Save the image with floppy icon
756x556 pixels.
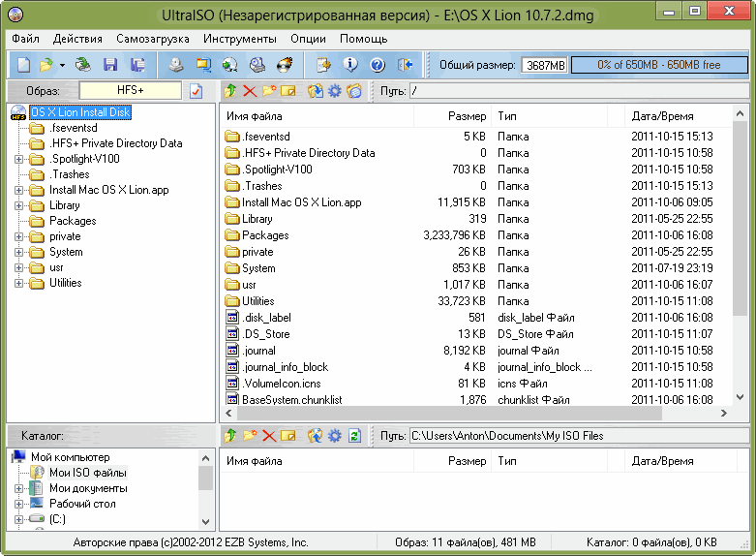[110, 65]
